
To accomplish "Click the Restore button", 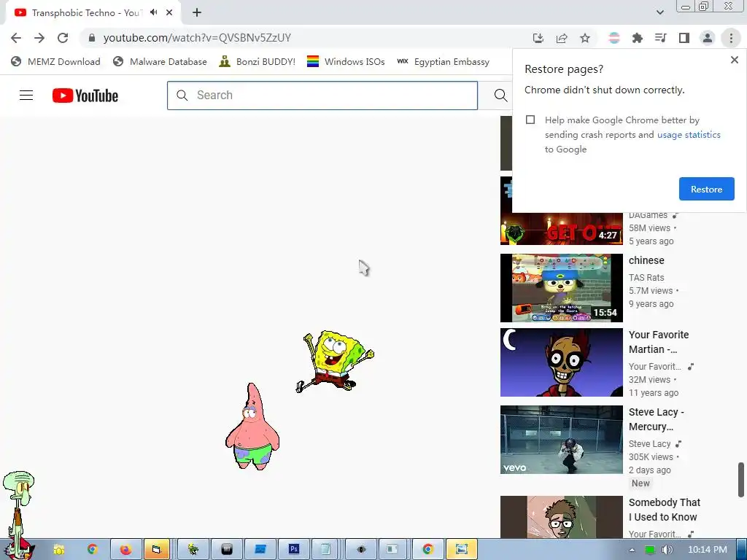I will (x=706, y=189).
